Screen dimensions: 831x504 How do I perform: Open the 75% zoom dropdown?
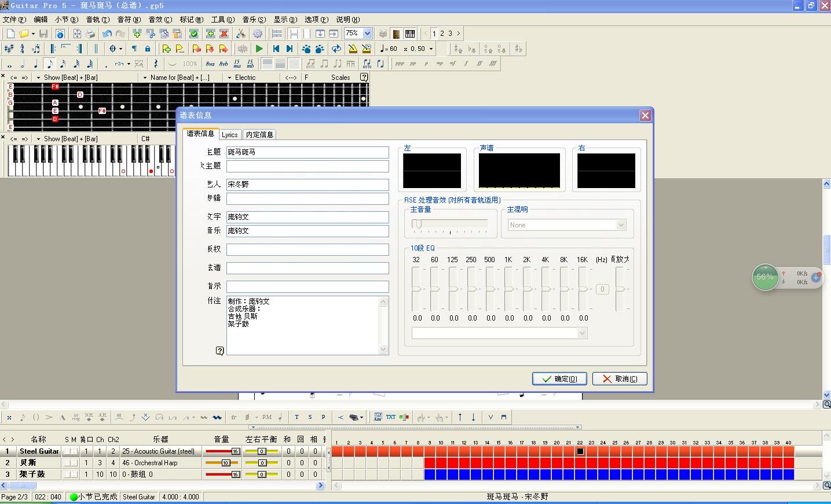pyautogui.click(x=367, y=34)
